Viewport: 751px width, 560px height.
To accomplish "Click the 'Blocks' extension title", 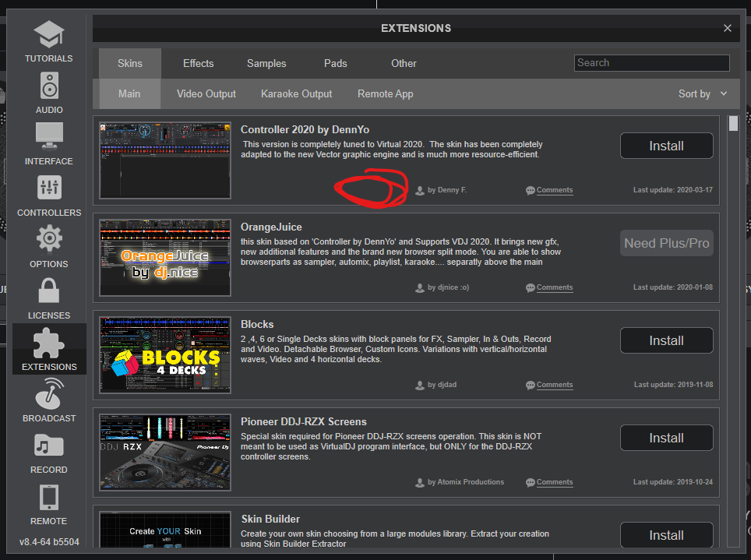I will pos(257,324).
